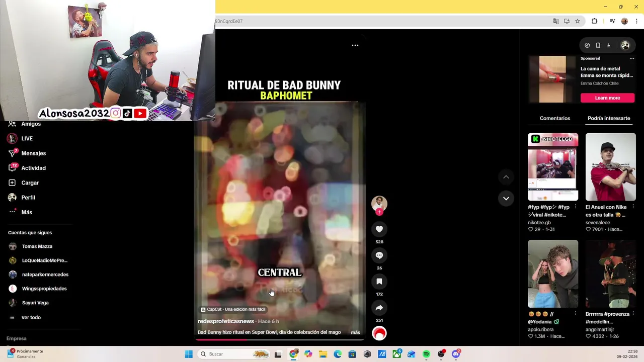
Task: Open the spinning sound disc of the video
Action: [x=379, y=333]
